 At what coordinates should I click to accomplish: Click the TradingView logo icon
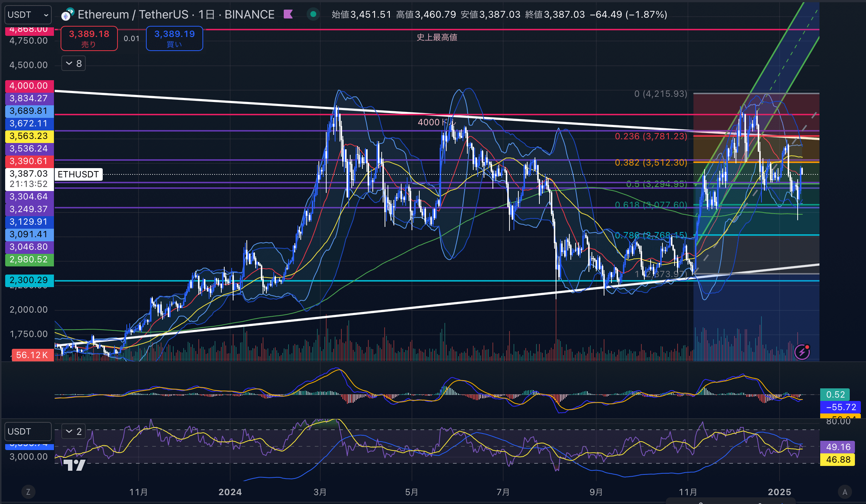pos(74,465)
